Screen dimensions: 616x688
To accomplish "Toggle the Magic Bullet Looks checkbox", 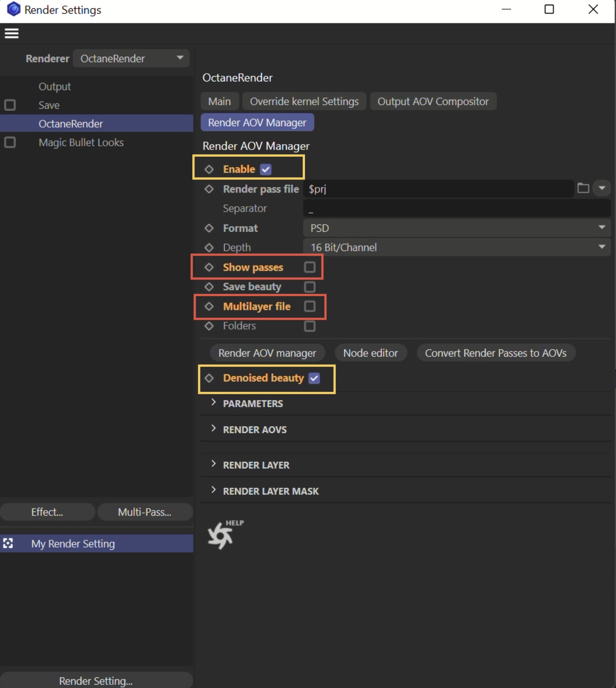I will click(x=10, y=142).
